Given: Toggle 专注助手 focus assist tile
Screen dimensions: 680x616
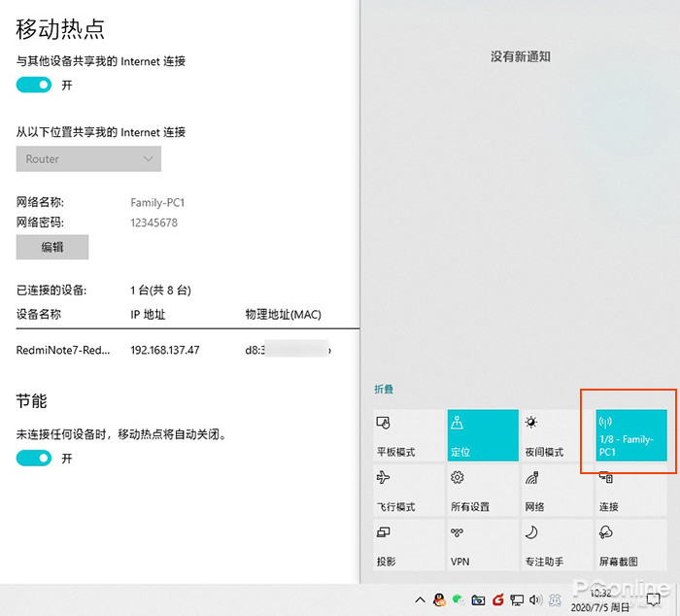Looking at the screenshot, I should click(x=557, y=545).
